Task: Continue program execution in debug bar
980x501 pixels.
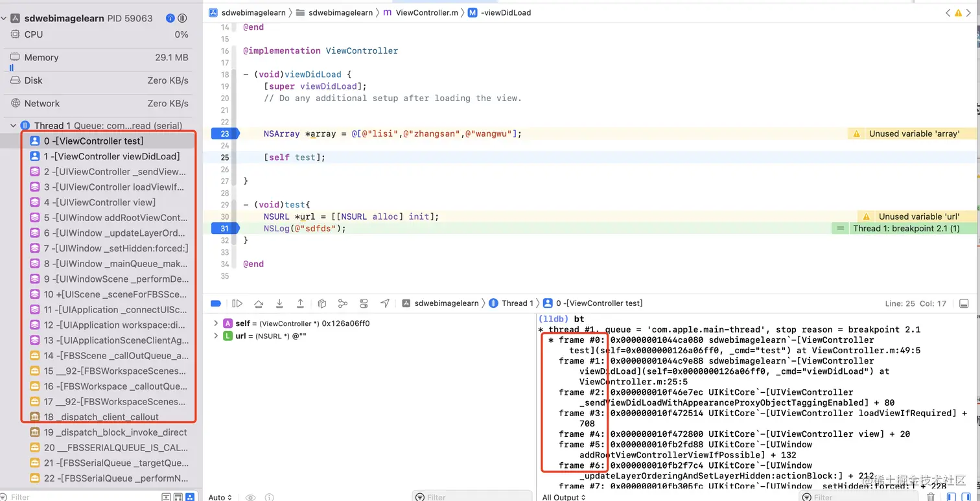Action: tap(237, 303)
